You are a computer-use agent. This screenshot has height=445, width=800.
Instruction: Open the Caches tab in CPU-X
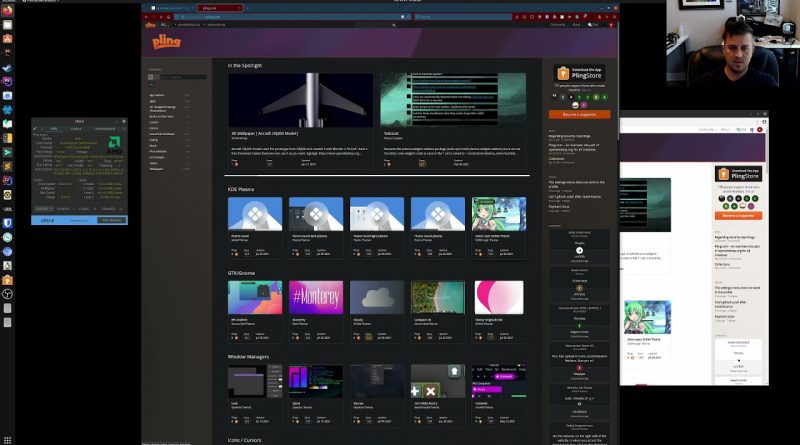point(76,129)
